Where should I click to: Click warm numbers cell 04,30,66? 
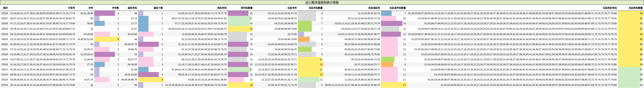pyautogui.click(x=132, y=64)
